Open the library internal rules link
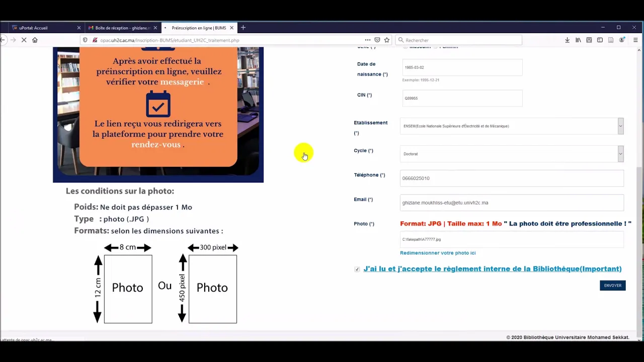644x362 pixels. coord(493,269)
